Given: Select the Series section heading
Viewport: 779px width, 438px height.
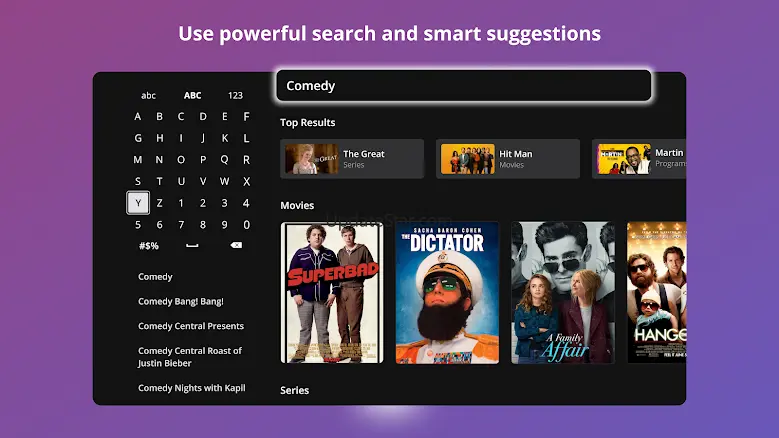Looking at the screenshot, I should click(x=295, y=390).
